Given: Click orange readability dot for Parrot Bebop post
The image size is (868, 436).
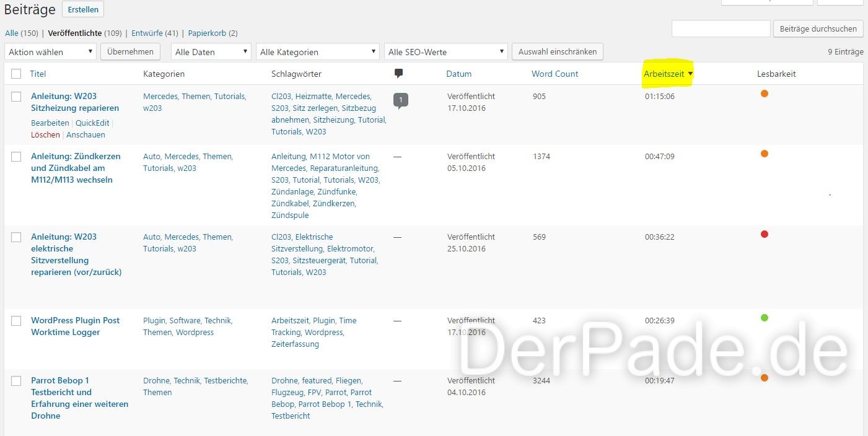Looking at the screenshot, I should pos(765,378).
